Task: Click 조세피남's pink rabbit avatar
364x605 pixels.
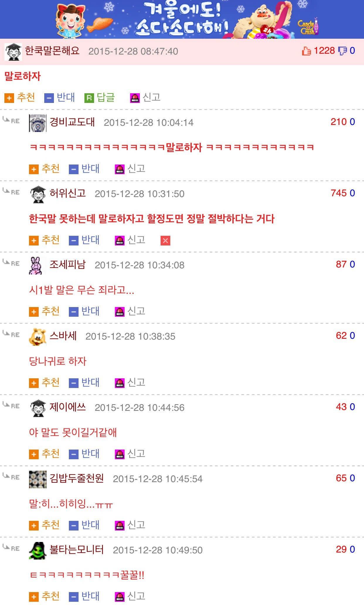Action: point(36,266)
